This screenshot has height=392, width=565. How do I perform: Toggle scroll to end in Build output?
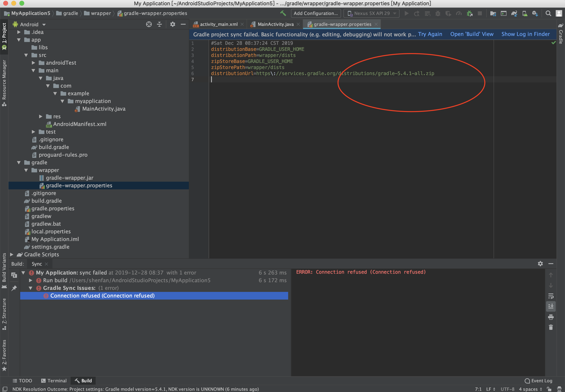coord(551,306)
